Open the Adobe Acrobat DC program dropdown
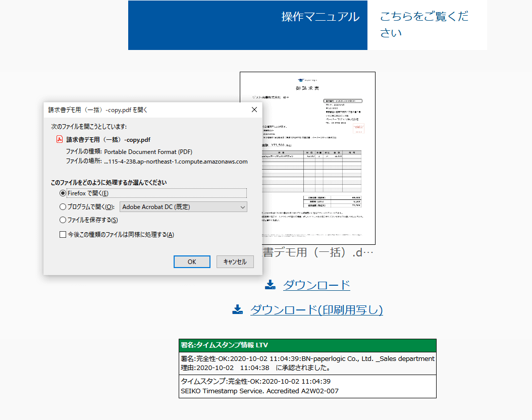 click(183, 206)
